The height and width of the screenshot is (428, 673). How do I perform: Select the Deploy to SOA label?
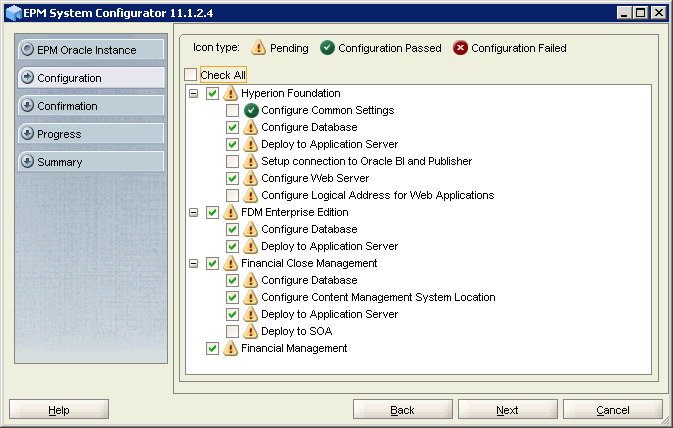pos(297,331)
